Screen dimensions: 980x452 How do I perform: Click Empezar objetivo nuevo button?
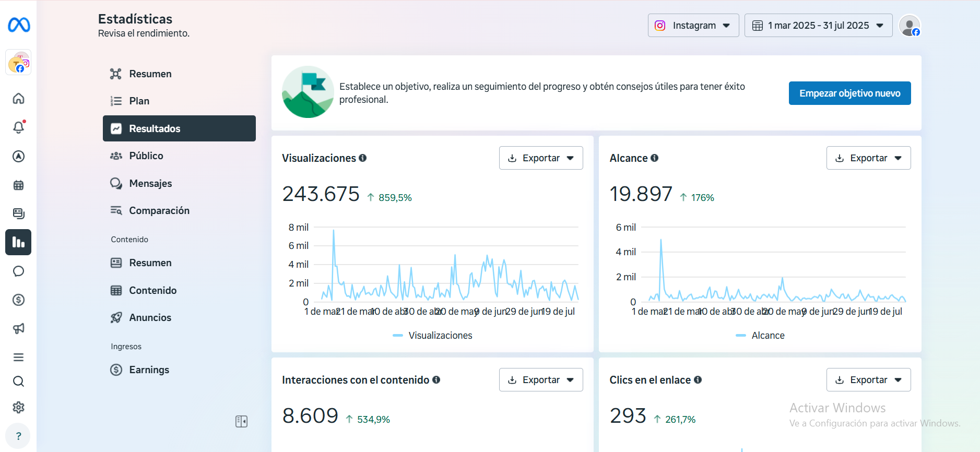[x=849, y=93]
